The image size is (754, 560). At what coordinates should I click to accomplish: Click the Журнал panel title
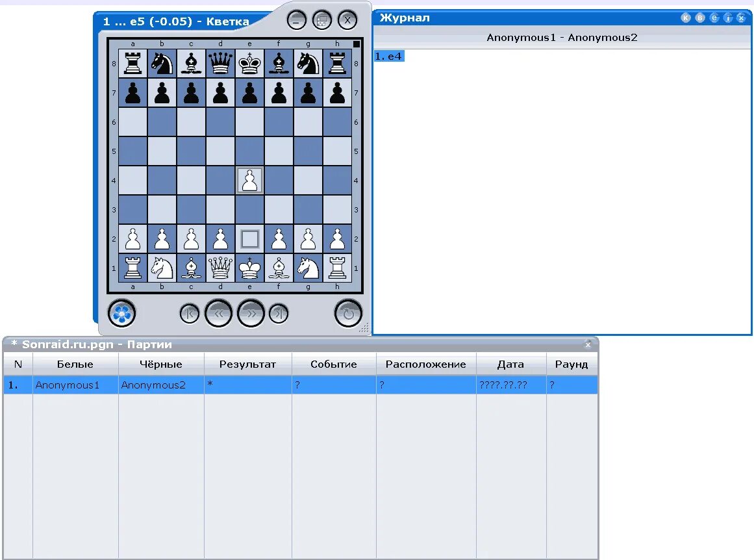(405, 18)
